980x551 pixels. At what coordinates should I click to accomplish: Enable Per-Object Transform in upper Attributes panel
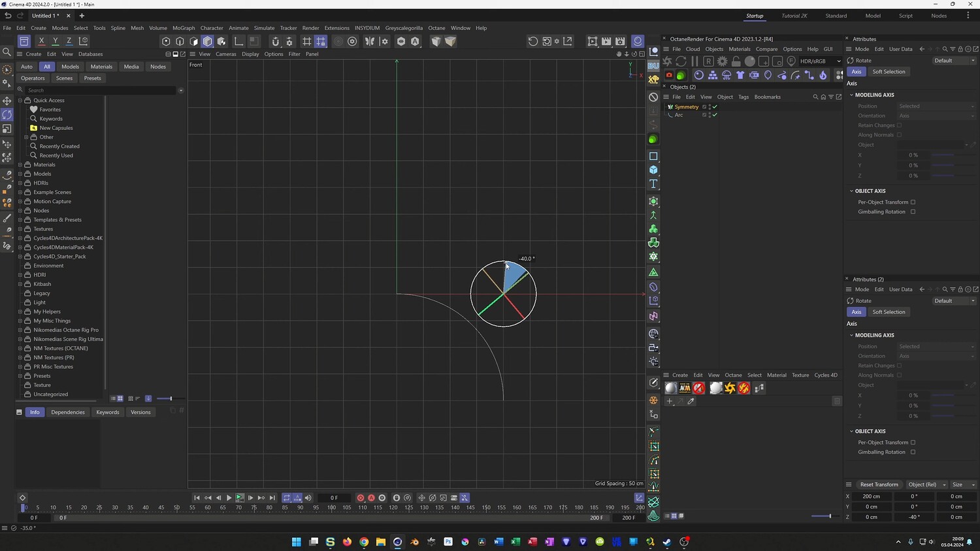pyautogui.click(x=913, y=202)
